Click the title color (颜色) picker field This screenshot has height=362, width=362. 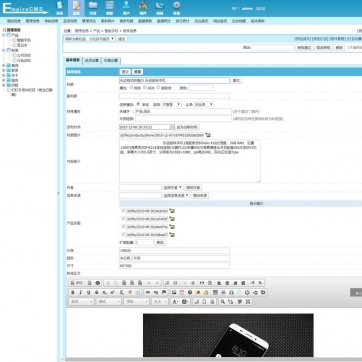pos(201,88)
